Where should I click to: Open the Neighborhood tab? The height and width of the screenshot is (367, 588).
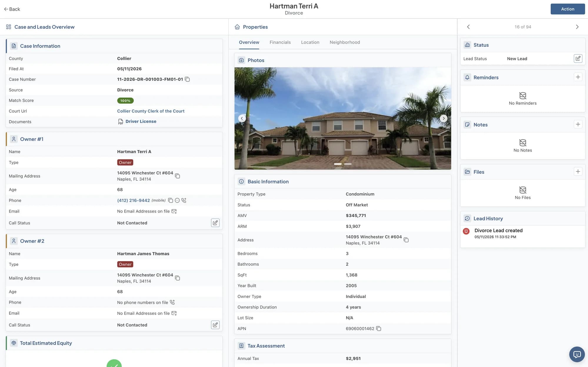tap(345, 42)
